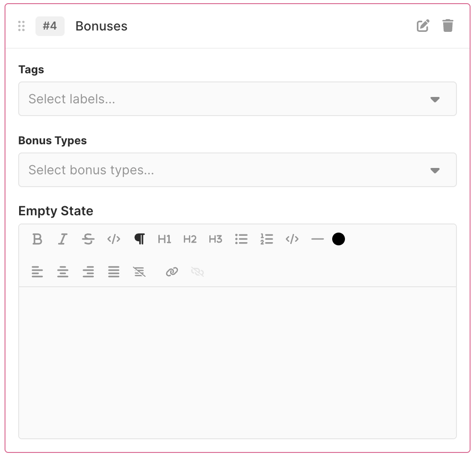Viewport: 476px width, 457px height.
Task: Expand the Bonus Types dropdown
Action: pyautogui.click(x=237, y=170)
